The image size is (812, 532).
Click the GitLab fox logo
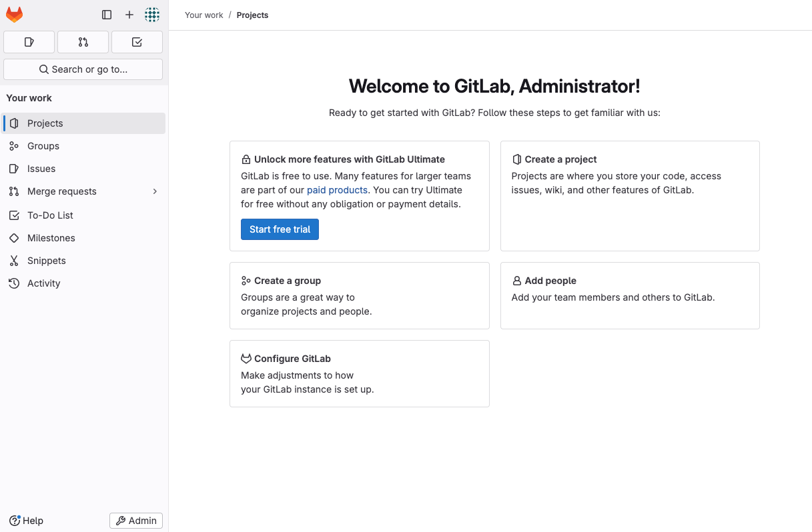[x=14, y=15]
